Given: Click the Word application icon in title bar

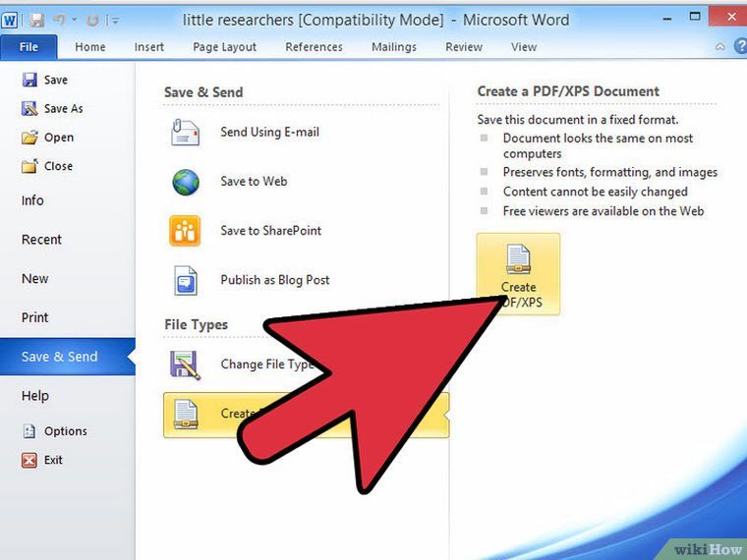Looking at the screenshot, I should pos(12,20).
